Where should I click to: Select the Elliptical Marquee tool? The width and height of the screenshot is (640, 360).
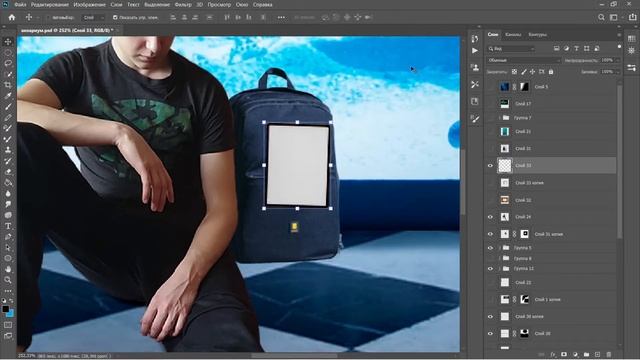pyautogui.click(x=8, y=53)
